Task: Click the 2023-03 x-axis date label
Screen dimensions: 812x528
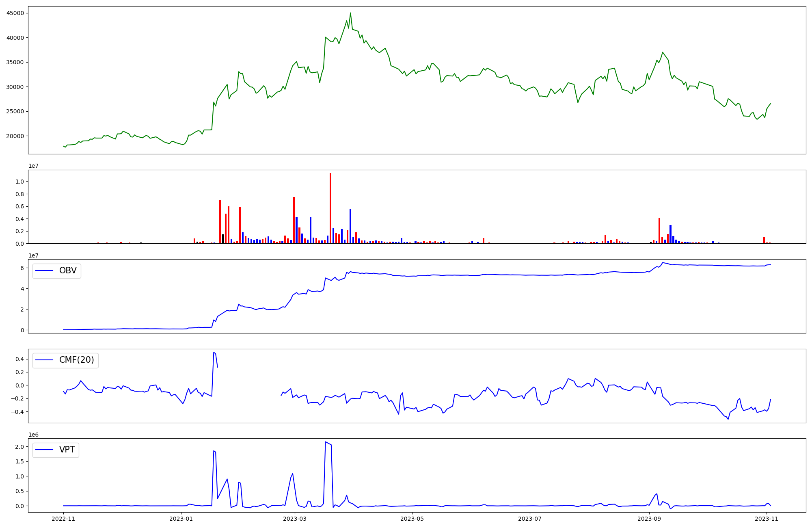Action: click(295, 519)
